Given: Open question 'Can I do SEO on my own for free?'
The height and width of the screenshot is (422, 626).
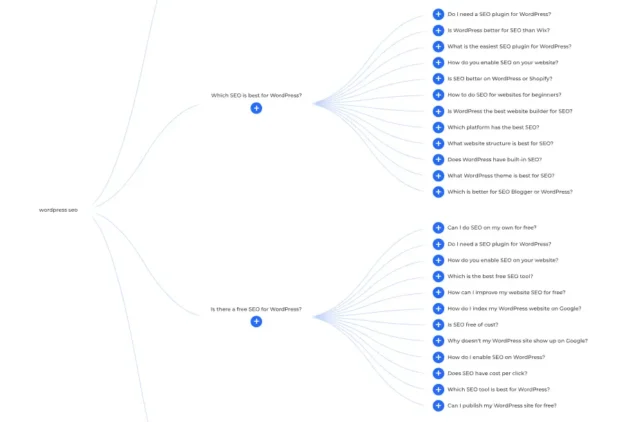Looking at the screenshot, I should click(x=492, y=228).
